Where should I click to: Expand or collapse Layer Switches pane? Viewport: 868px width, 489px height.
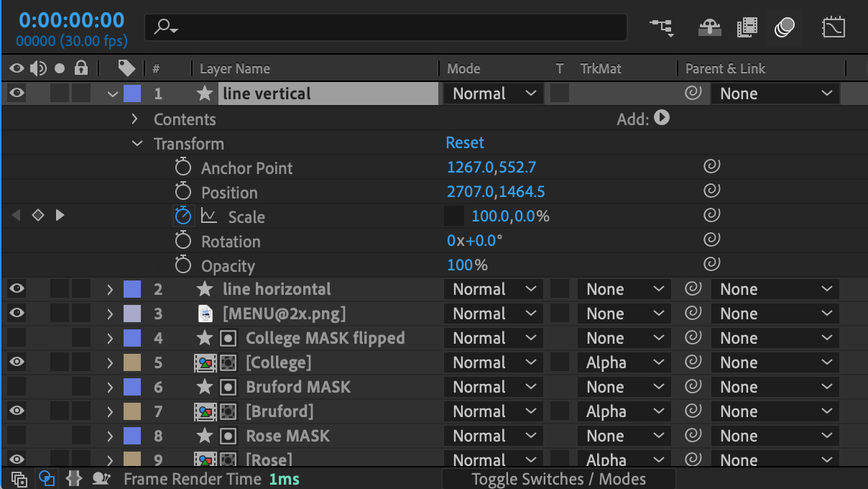19,479
